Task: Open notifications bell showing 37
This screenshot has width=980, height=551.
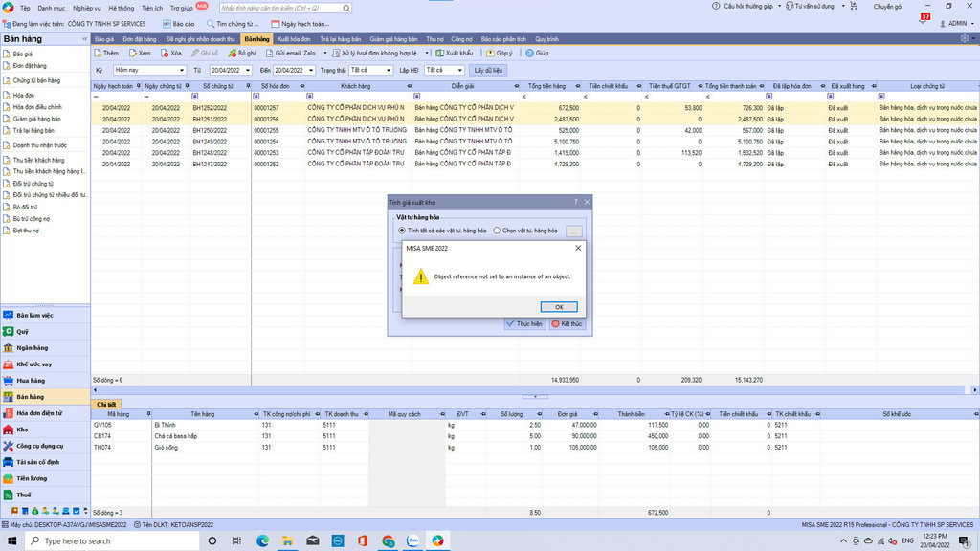Action: (x=924, y=19)
